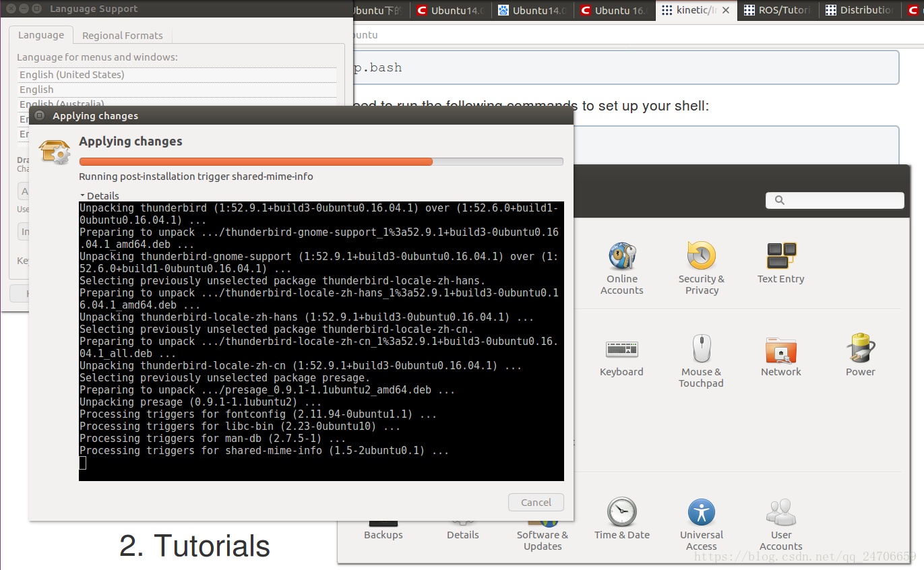924x570 pixels.
Task: Click 'Running post-installation trigger shared-mime-info' status text
Action: [196, 177]
